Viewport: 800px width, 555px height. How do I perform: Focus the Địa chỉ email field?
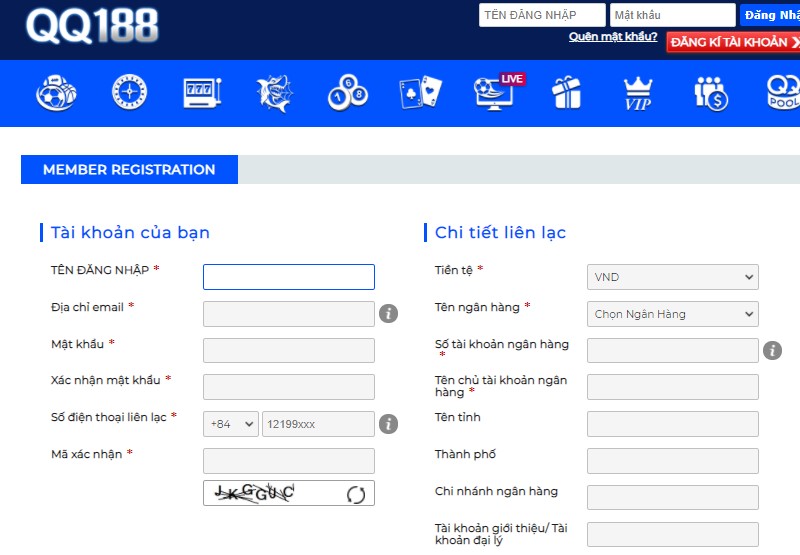pos(289,314)
